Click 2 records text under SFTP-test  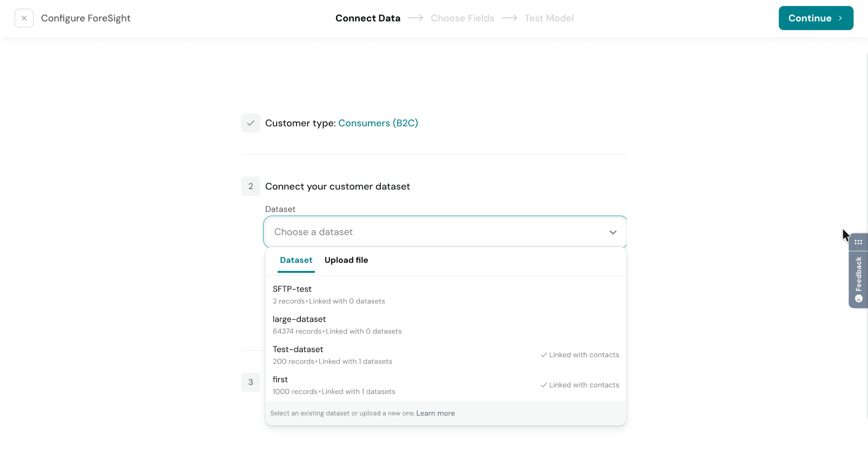point(289,301)
